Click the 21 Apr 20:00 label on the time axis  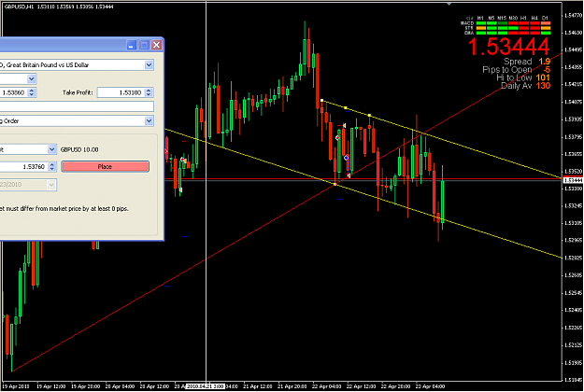(292, 386)
